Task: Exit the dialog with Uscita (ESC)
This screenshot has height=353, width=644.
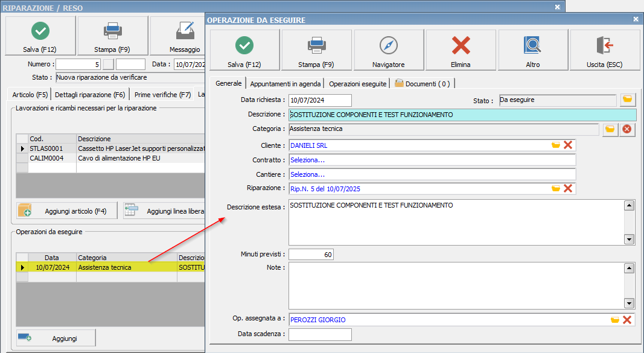Action: point(604,51)
